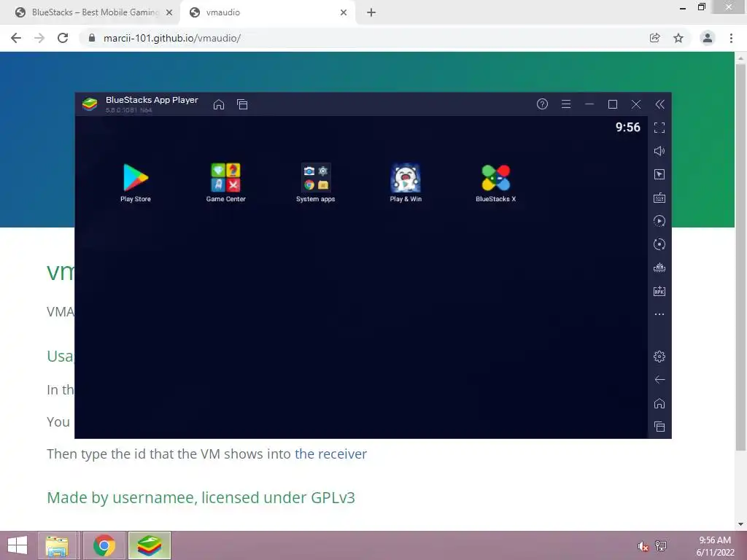Click 'Made by usernamee, licensed under GPLv3' text
The width and height of the screenshot is (747, 560).
coord(201,497)
